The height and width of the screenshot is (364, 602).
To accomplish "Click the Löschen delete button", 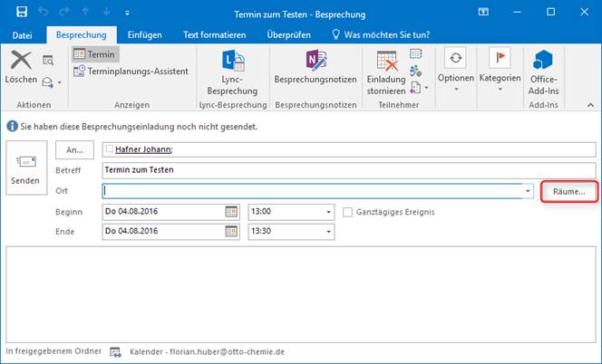I will [21, 68].
